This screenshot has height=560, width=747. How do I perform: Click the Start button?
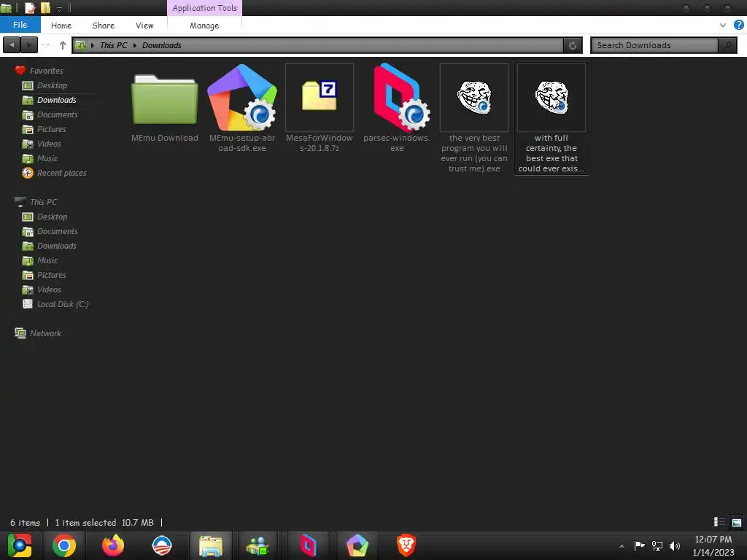[20, 545]
